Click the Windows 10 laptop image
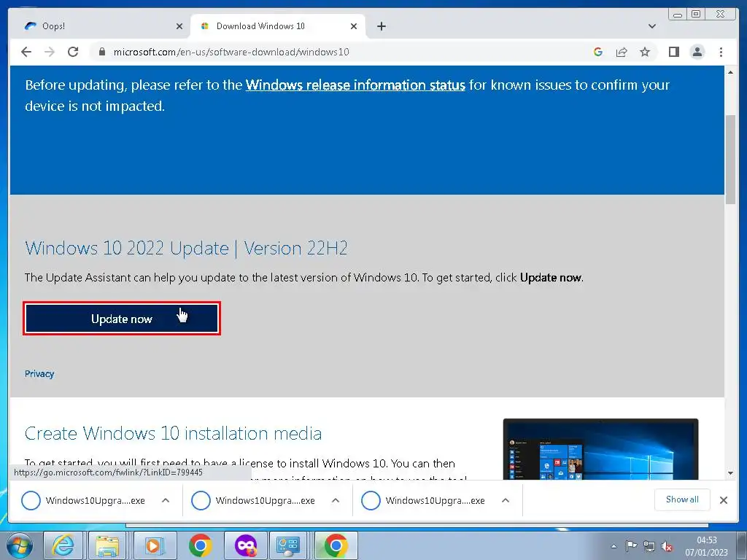The image size is (747, 560). click(601, 449)
